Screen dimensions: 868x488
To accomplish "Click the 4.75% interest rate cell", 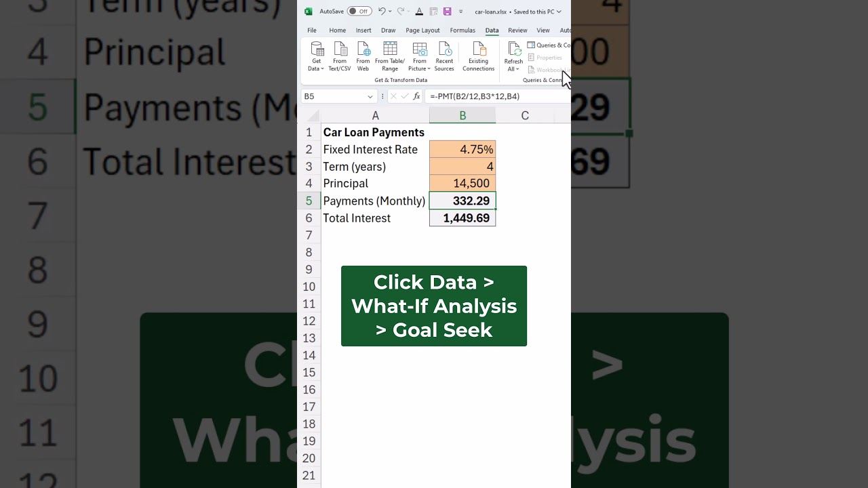I will point(462,149).
